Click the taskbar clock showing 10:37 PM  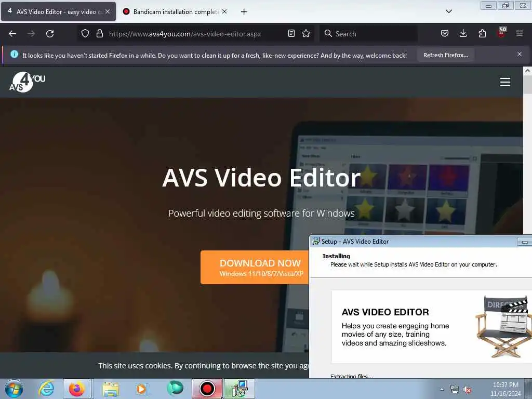point(506,389)
